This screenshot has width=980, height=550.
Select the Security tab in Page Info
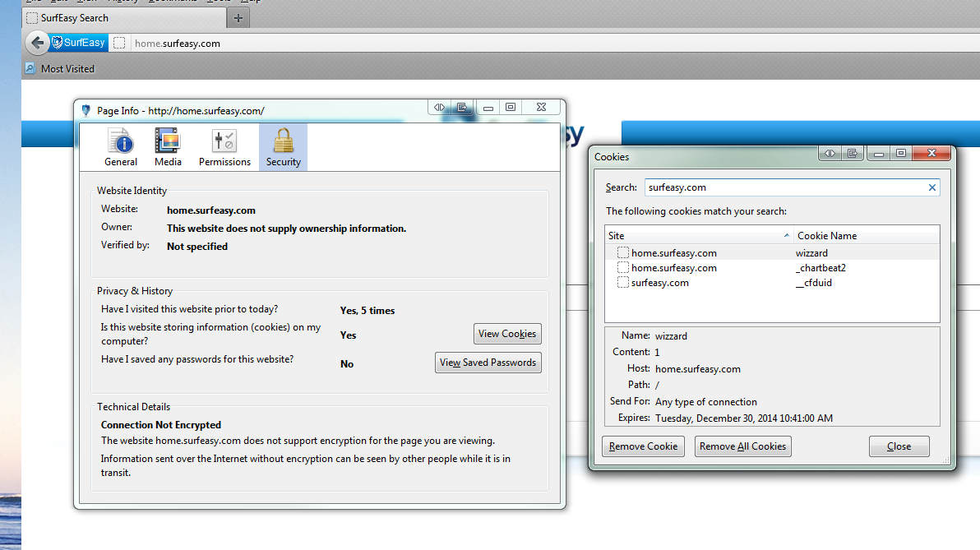coord(283,147)
